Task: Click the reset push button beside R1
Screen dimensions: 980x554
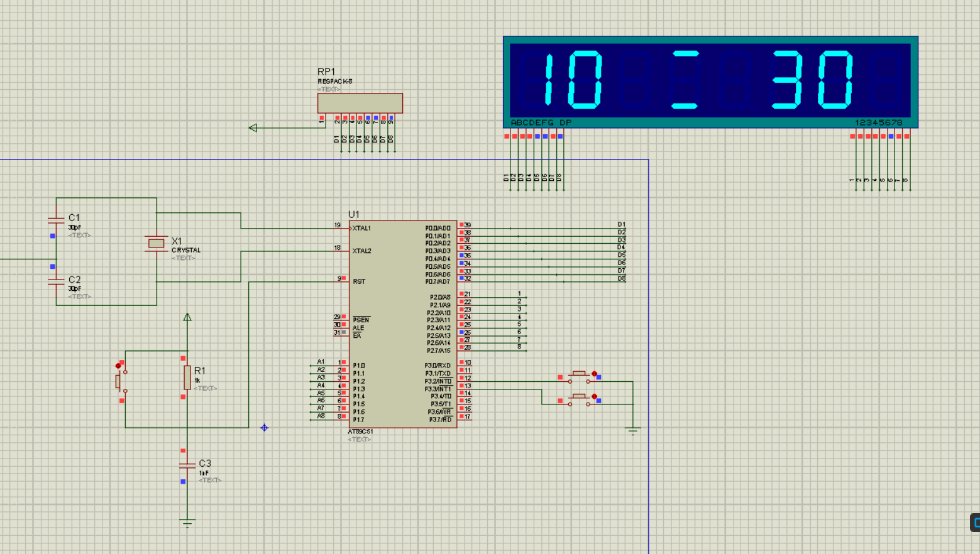Action: click(120, 381)
